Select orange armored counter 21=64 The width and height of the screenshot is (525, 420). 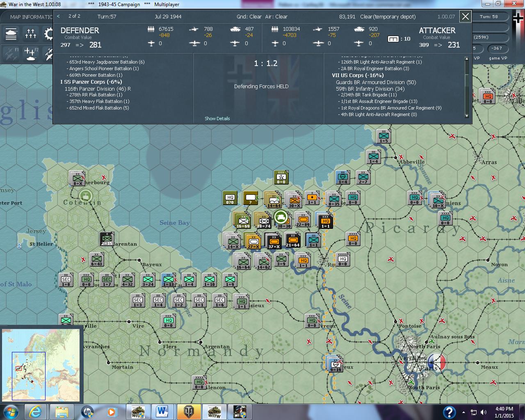coord(292,240)
